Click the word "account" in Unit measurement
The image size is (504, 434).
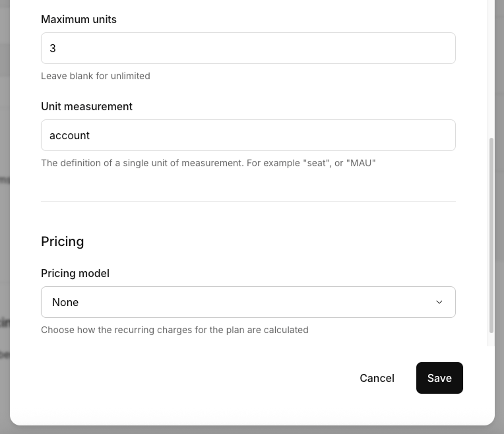pyautogui.click(x=70, y=136)
